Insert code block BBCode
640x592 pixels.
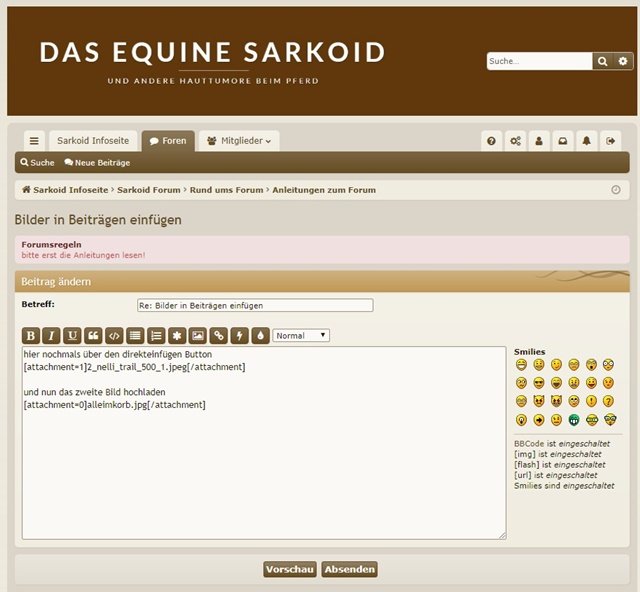pos(114,336)
